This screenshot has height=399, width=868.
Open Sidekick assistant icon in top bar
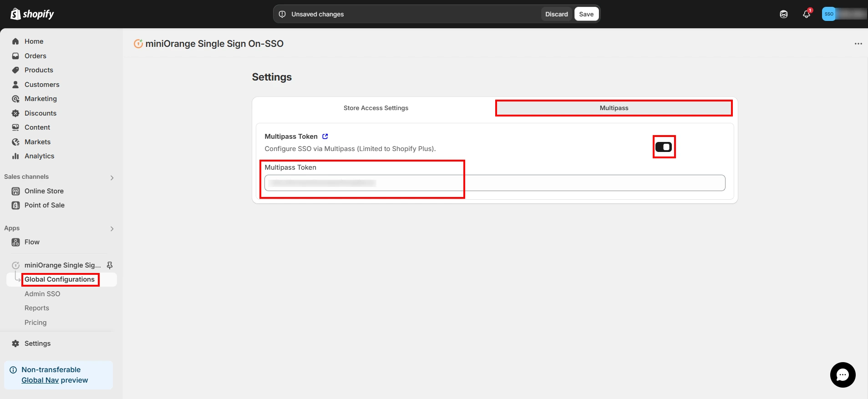(783, 14)
